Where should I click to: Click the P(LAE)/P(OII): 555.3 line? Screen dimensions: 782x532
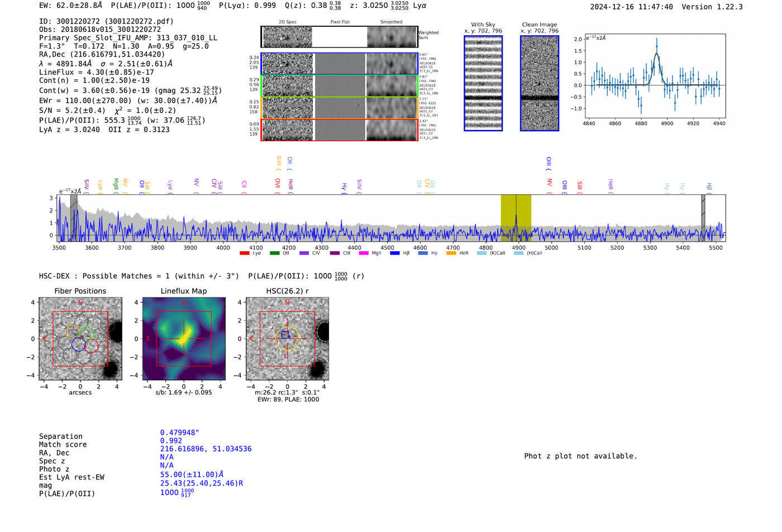(122, 120)
